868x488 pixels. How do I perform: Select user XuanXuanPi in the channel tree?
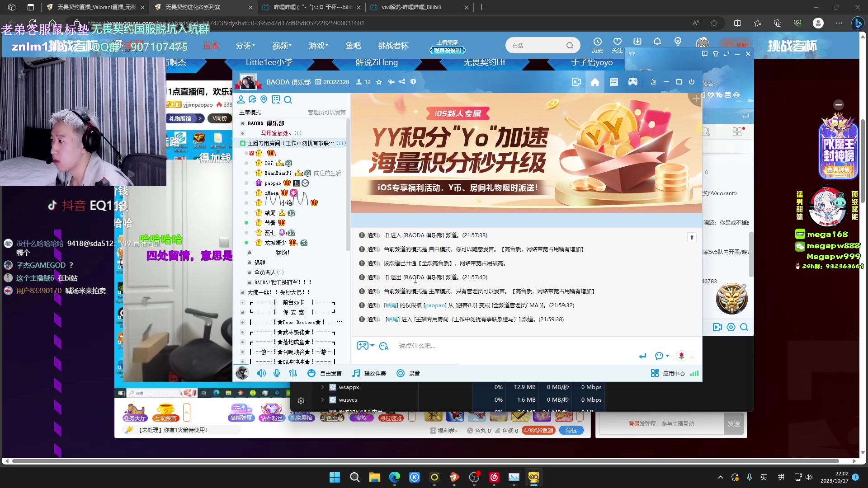point(278,173)
